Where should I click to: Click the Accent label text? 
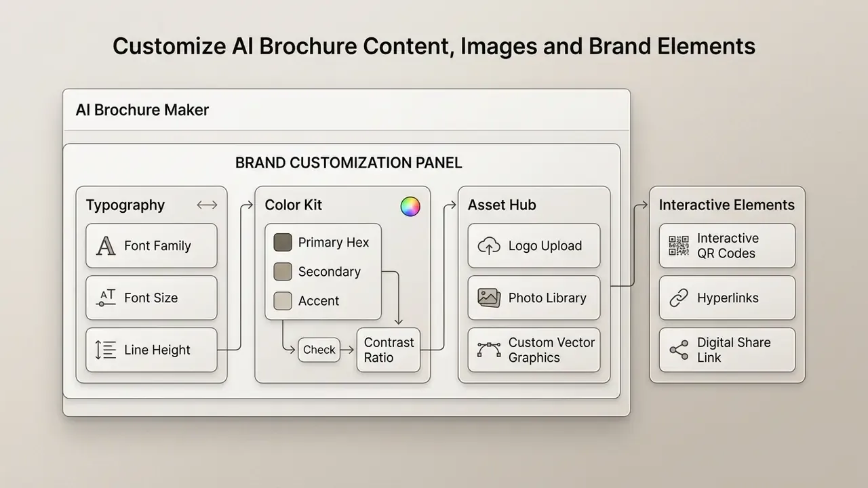click(x=319, y=301)
